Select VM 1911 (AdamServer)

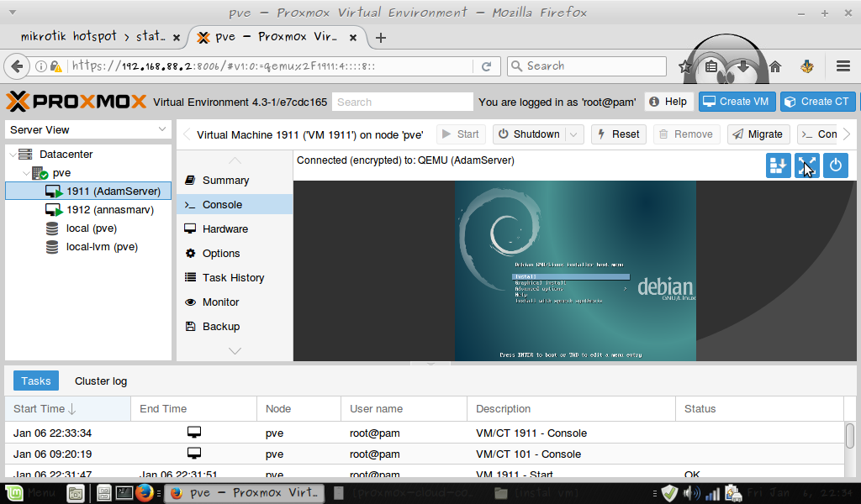[87, 191]
